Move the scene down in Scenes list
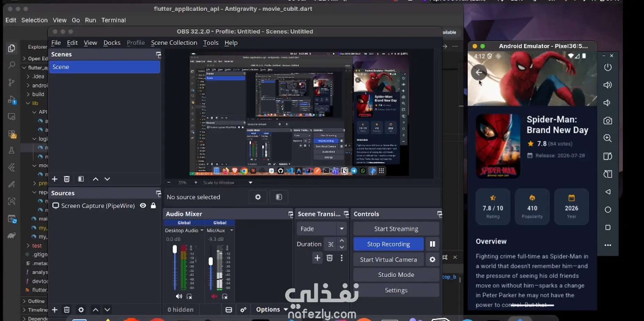The width and height of the screenshot is (644, 321). pyautogui.click(x=107, y=179)
